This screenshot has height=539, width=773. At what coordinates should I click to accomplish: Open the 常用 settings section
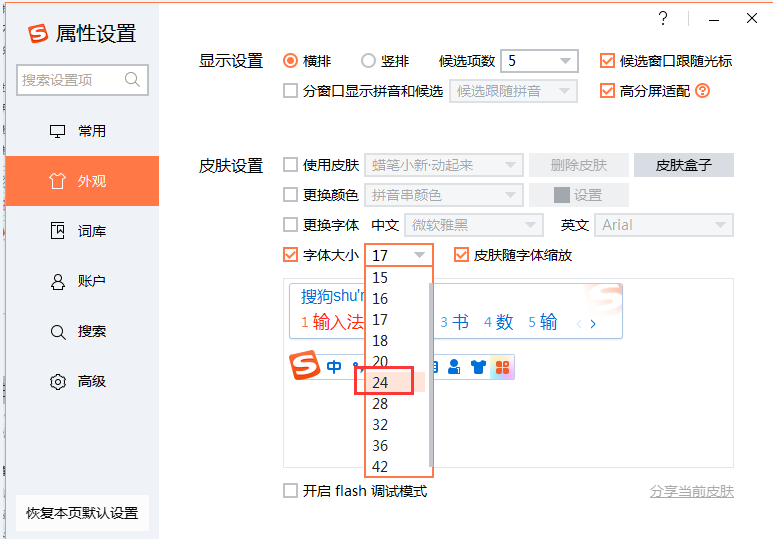point(82,131)
